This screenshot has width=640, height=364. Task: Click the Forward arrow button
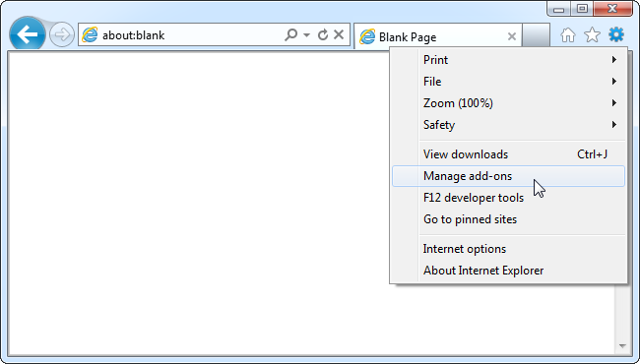point(62,34)
